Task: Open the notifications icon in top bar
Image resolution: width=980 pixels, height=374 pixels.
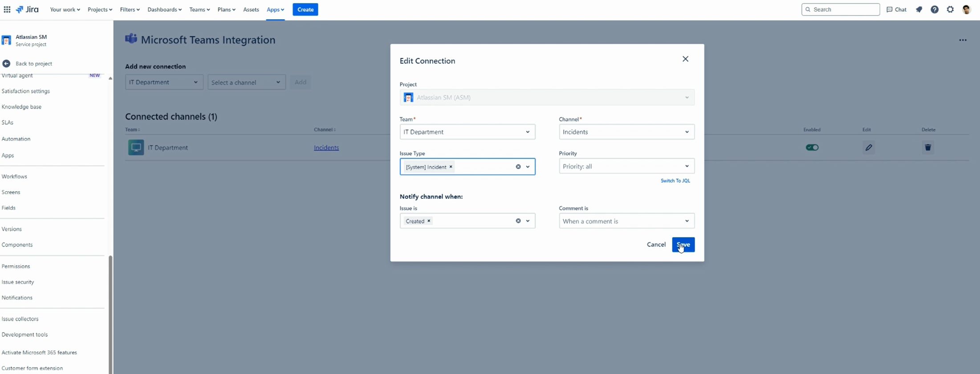Action: pos(919,9)
